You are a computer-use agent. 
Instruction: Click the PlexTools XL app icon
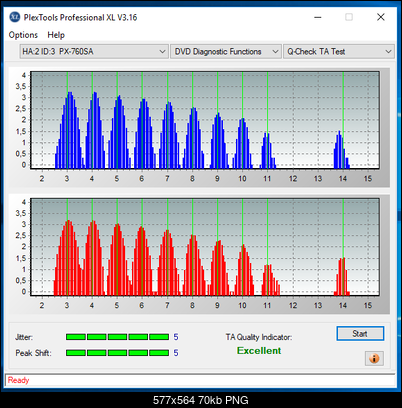click(15, 17)
